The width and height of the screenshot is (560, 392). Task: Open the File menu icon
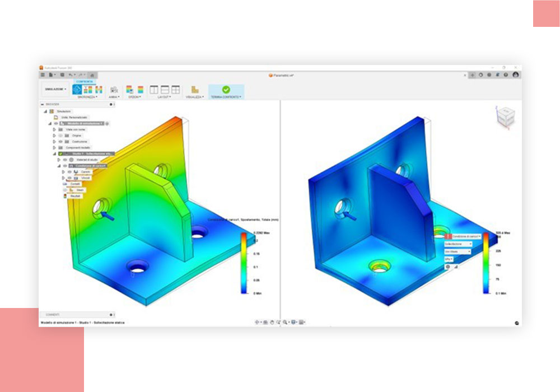coord(52,75)
